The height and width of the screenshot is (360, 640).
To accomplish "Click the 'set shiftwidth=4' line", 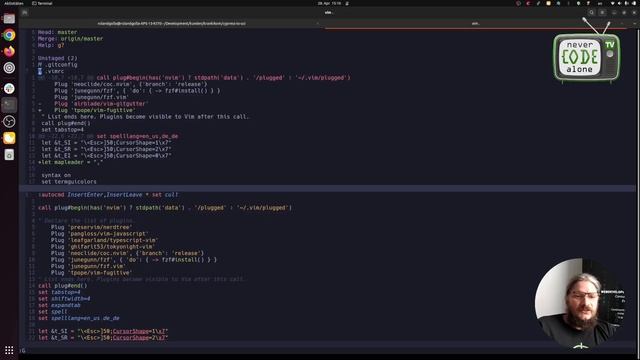I will pyautogui.click(x=64, y=299).
